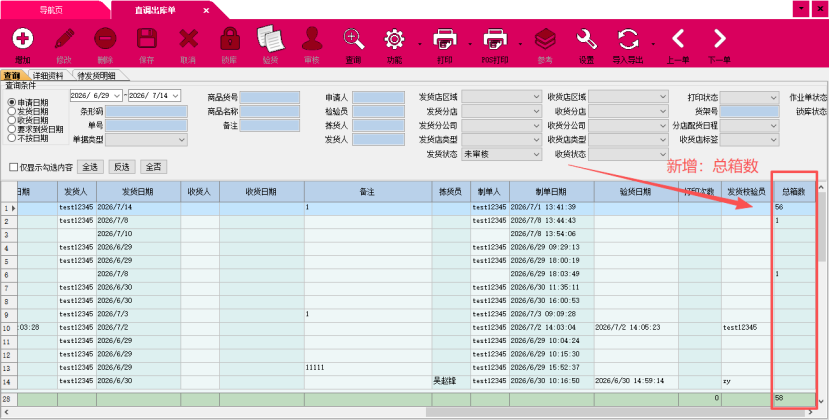Select the 收货日期 radio button

(x=11, y=120)
